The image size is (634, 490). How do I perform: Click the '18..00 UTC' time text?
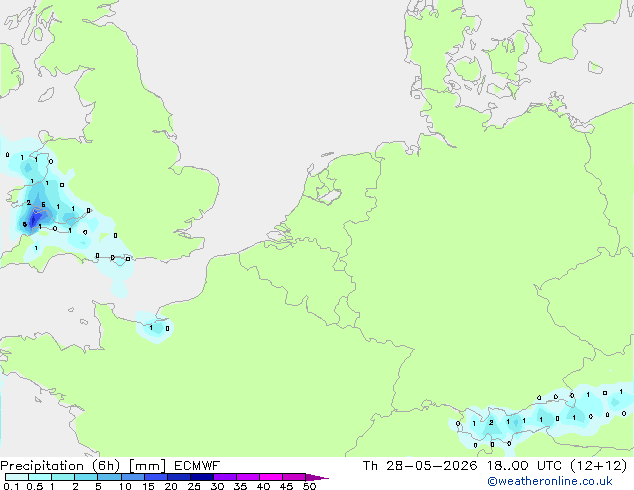coord(524,466)
